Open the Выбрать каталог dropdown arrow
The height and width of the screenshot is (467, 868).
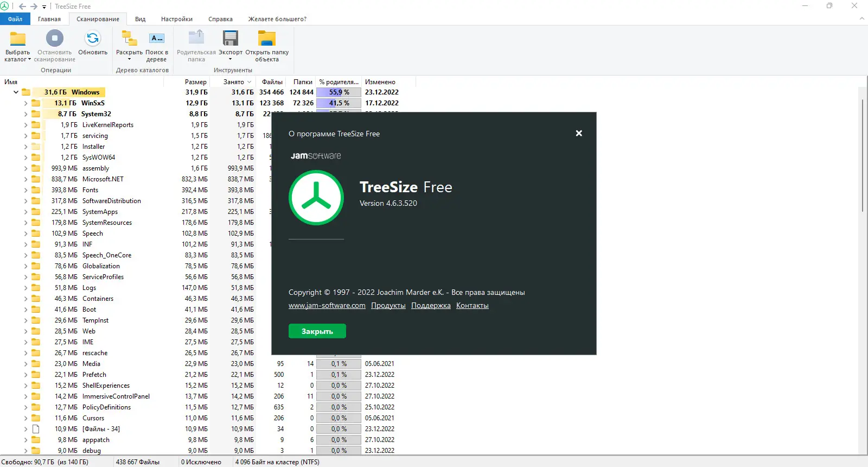pos(29,60)
